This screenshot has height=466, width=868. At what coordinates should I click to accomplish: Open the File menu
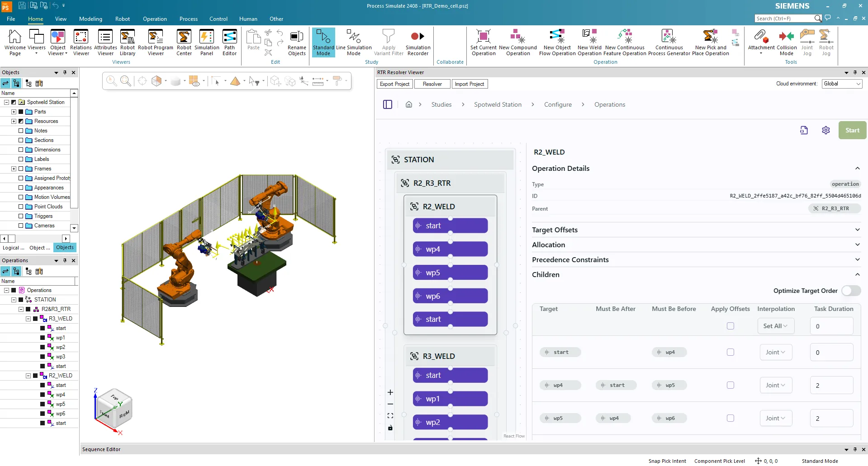click(x=11, y=19)
